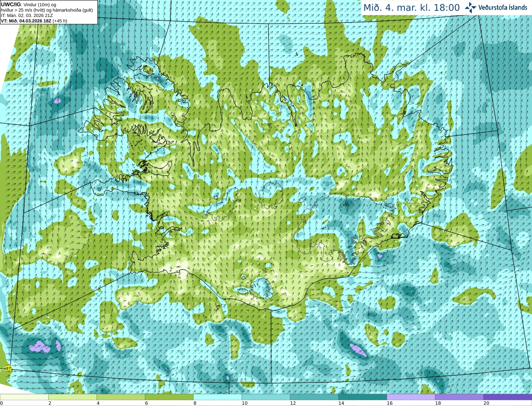Pick the 2–4 light yellow-green scale swatch
Viewport: 532px width, 406px height.
point(72,397)
